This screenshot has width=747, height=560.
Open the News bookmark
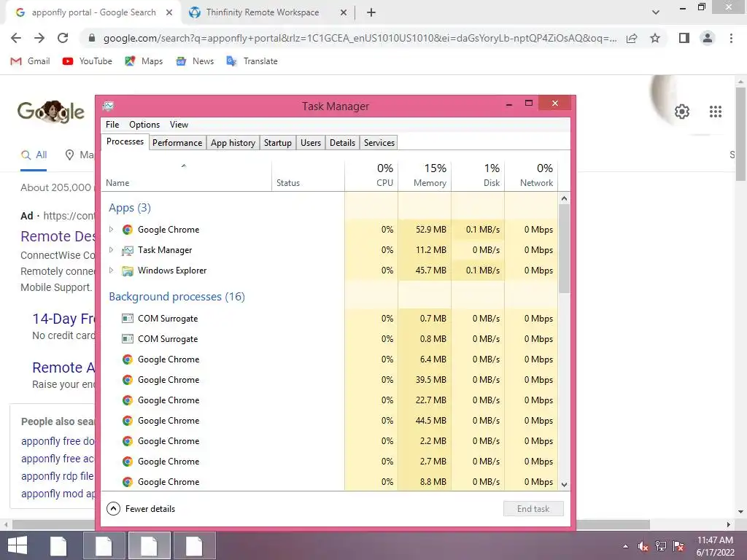194,61
